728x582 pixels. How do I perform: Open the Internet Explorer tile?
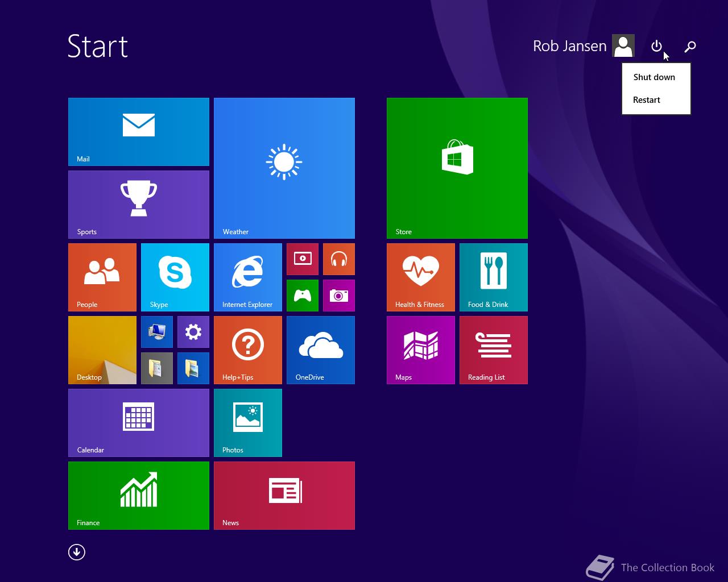(x=248, y=277)
